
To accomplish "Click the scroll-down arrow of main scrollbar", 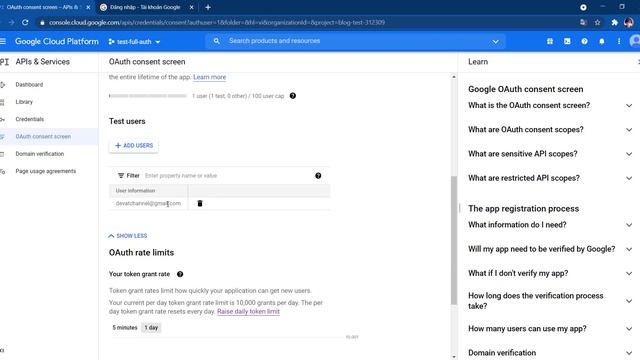I will click(x=453, y=357).
